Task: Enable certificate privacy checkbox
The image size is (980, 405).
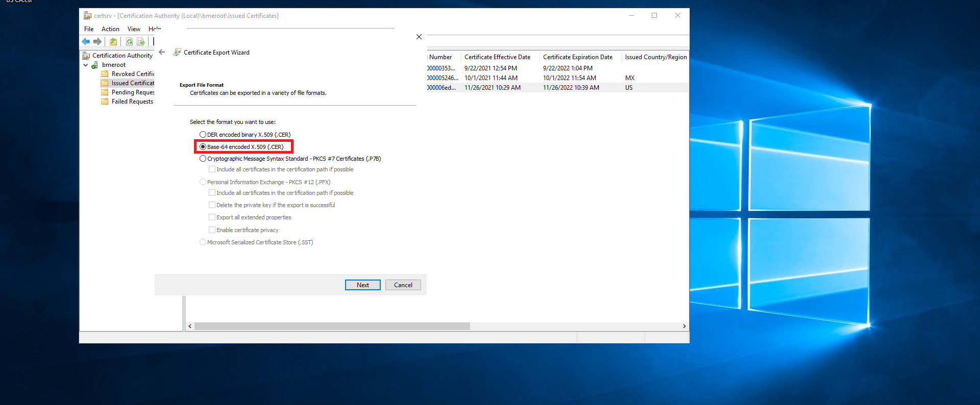Action: click(212, 230)
